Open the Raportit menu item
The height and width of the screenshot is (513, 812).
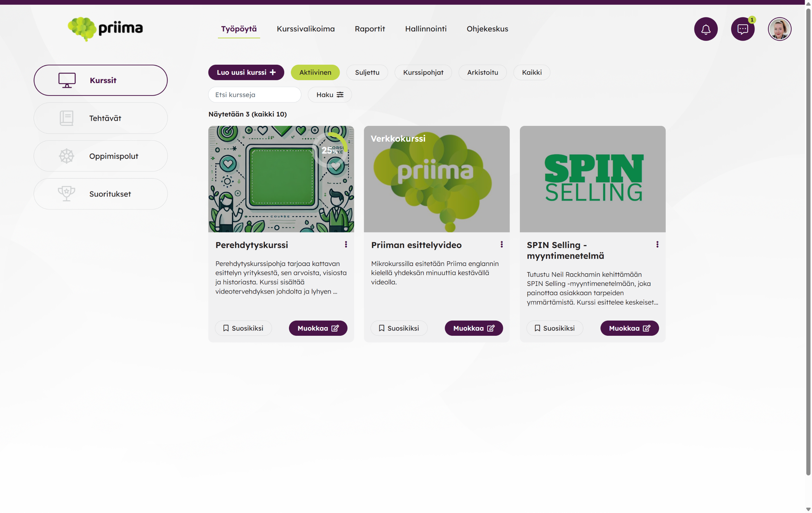click(x=370, y=29)
